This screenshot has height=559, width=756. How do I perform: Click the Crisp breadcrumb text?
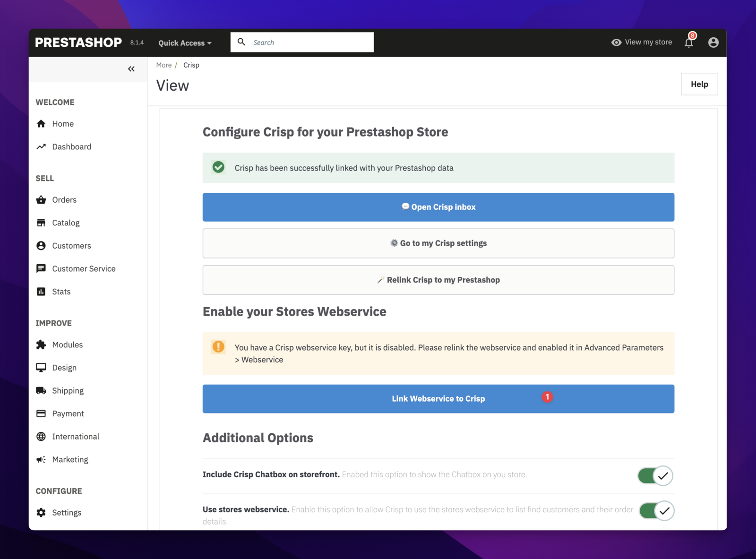coord(191,65)
